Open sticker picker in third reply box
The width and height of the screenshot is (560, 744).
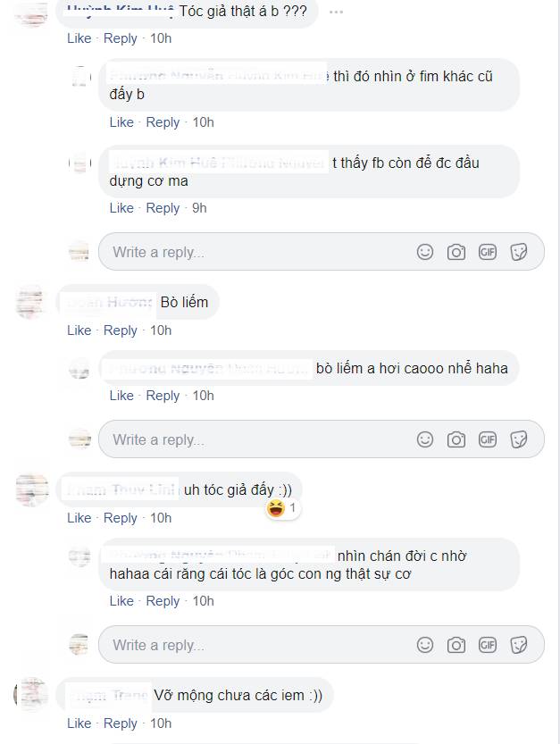[x=519, y=645]
